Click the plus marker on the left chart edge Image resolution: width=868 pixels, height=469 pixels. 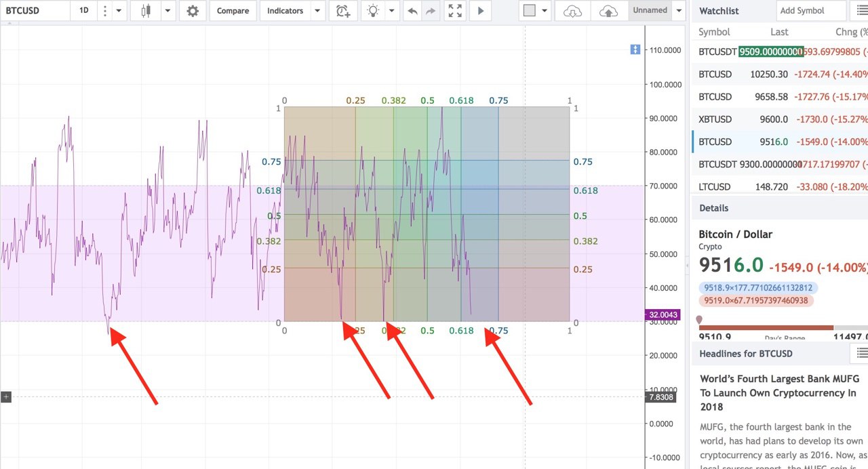click(x=6, y=396)
